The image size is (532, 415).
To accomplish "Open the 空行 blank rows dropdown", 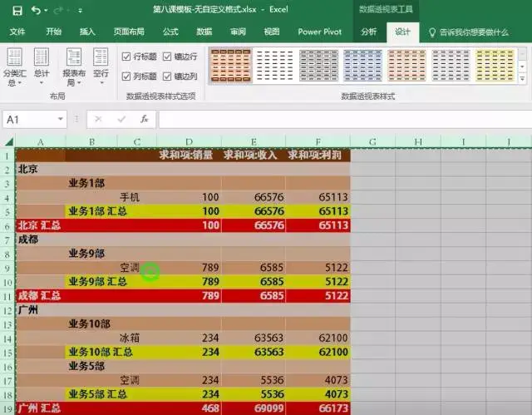I will [101, 67].
